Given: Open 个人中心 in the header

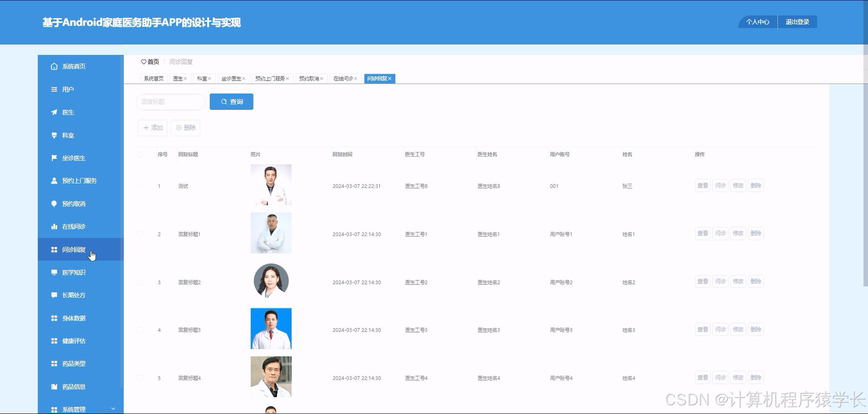Looking at the screenshot, I should pyautogui.click(x=758, y=22).
